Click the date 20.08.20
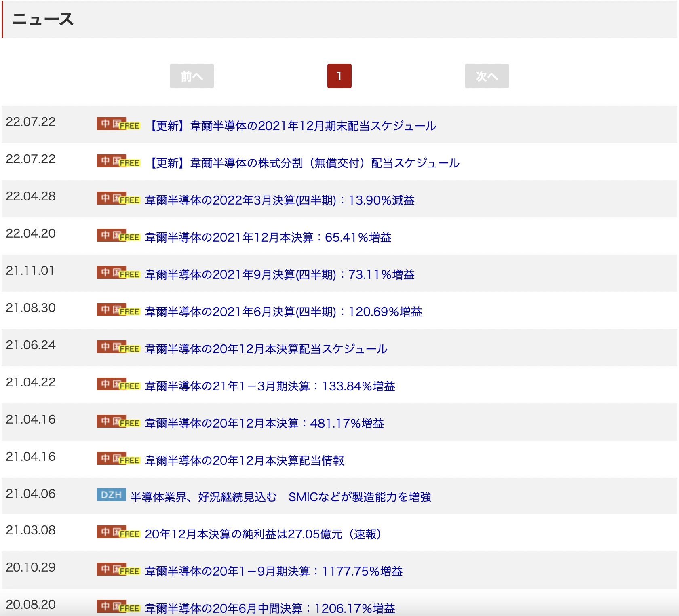The height and width of the screenshot is (616, 679). pos(31,605)
